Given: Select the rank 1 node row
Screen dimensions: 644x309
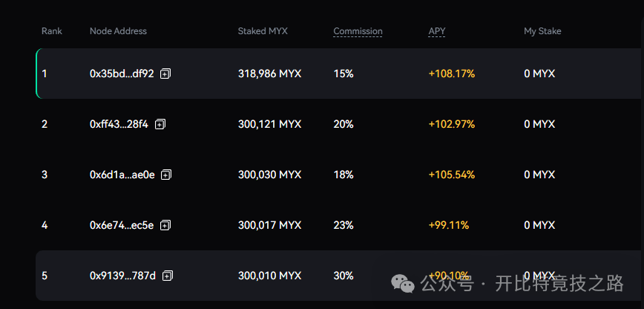Looking at the screenshot, I should (x=340, y=74).
